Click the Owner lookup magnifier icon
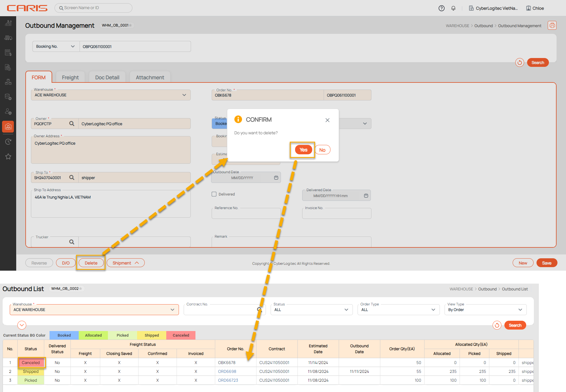 [x=72, y=124]
